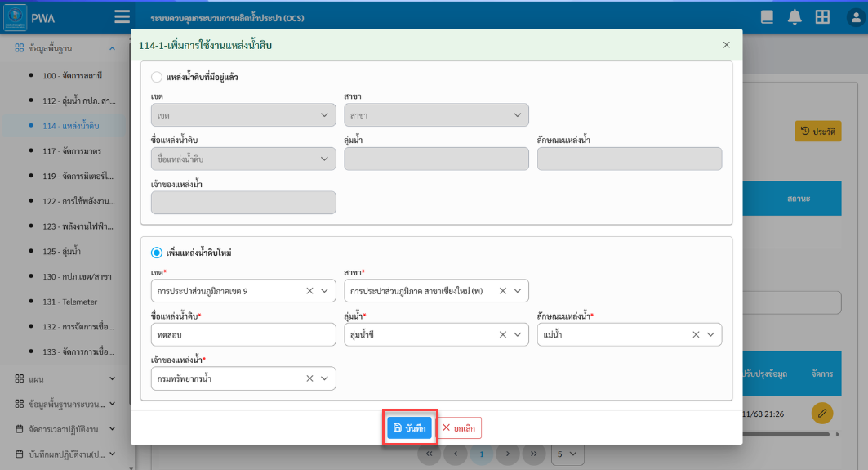
Task: Open menu 125 - ลุ่มน้ำ
Action: [x=61, y=252]
